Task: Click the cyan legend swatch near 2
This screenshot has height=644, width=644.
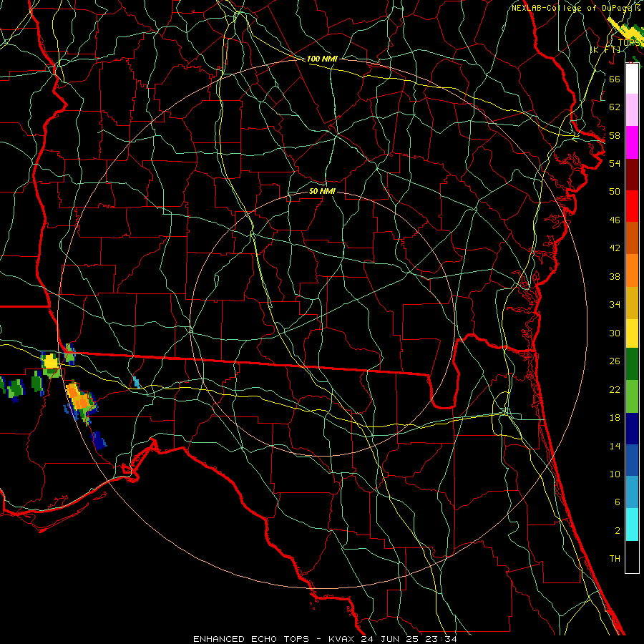Action: 632,525
